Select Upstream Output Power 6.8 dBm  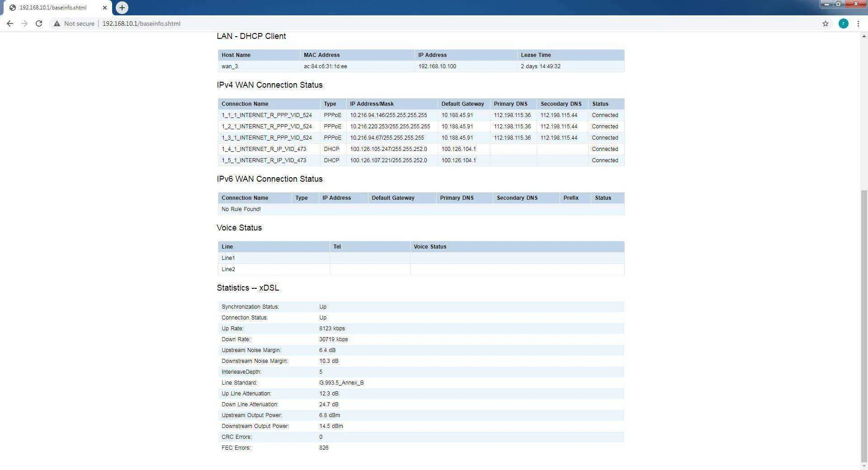(x=330, y=415)
